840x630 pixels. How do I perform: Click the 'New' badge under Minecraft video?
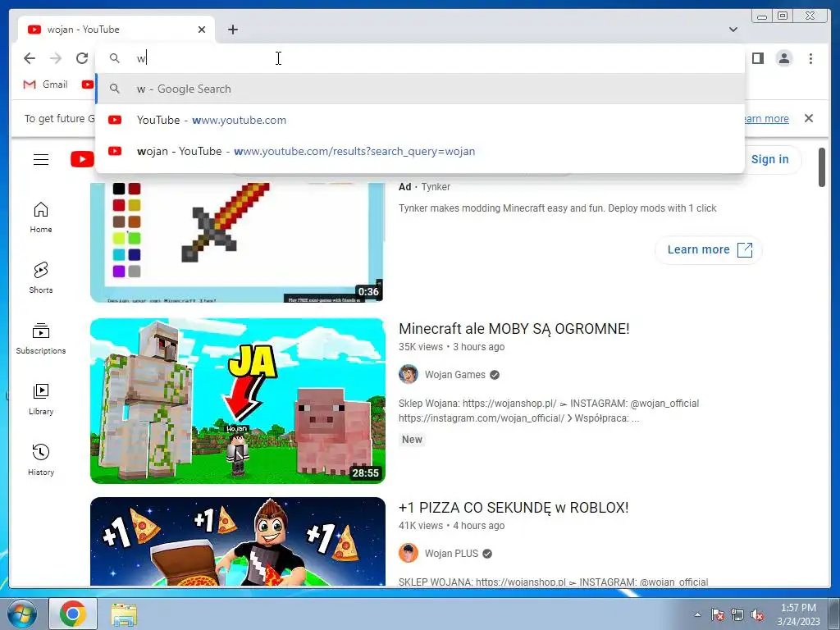[412, 440]
